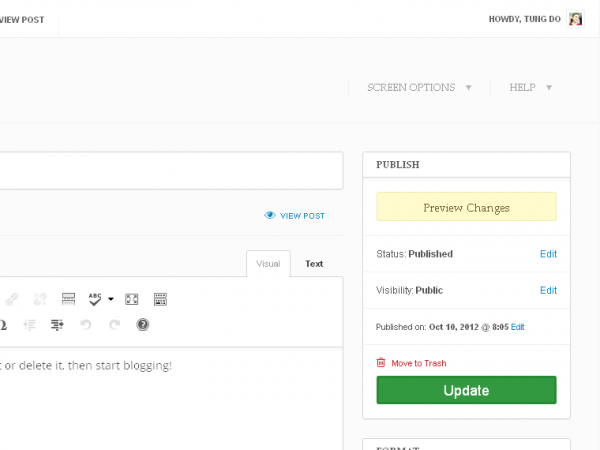Edit the post Status
This screenshot has height=450, width=600.
tap(548, 254)
